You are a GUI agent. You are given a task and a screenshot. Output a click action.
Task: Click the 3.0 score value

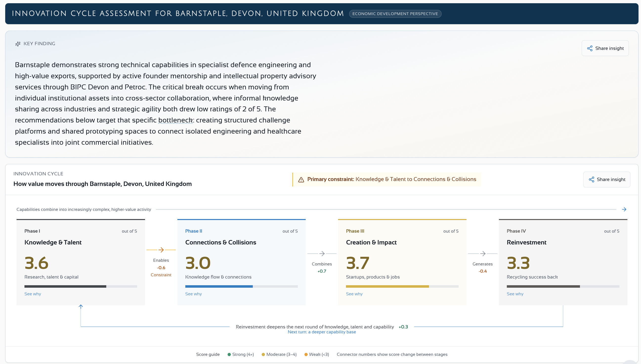(x=198, y=263)
